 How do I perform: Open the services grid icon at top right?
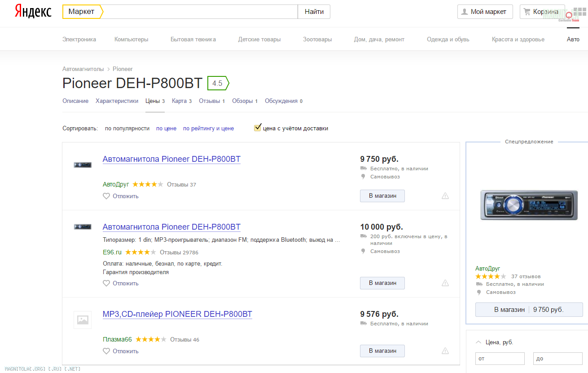point(579,12)
